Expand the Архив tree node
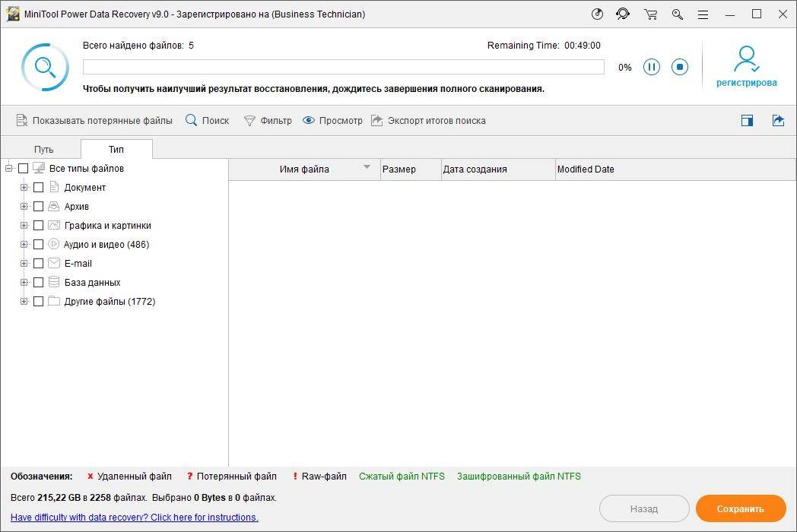This screenshot has width=797, height=532. pyautogui.click(x=24, y=206)
